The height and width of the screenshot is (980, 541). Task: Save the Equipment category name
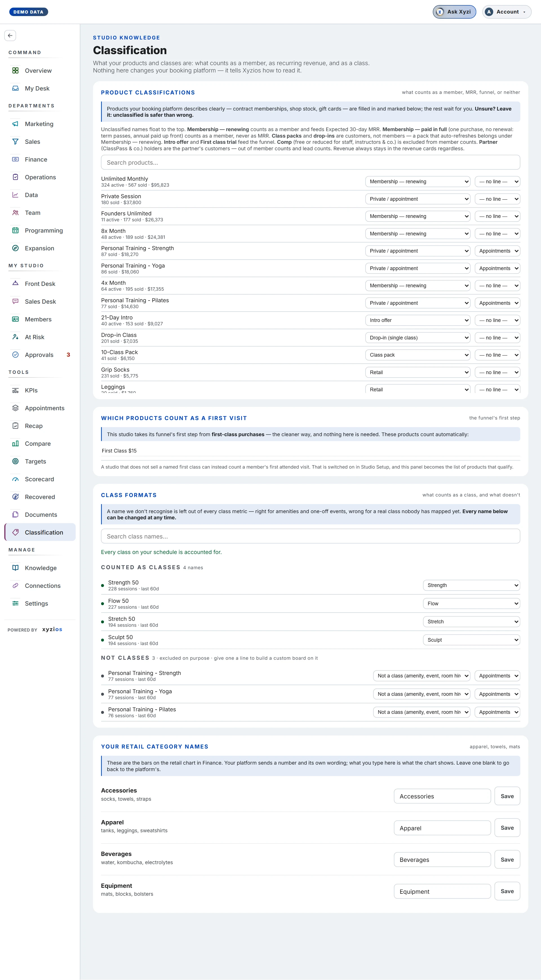tap(507, 891)
